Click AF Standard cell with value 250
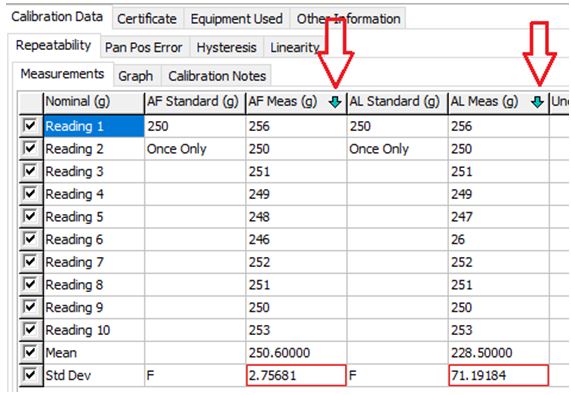 coord(195,126)
